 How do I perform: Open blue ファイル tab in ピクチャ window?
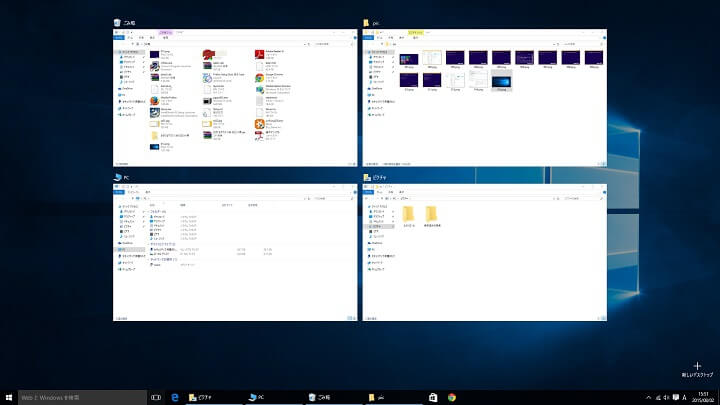click(368, 192)
